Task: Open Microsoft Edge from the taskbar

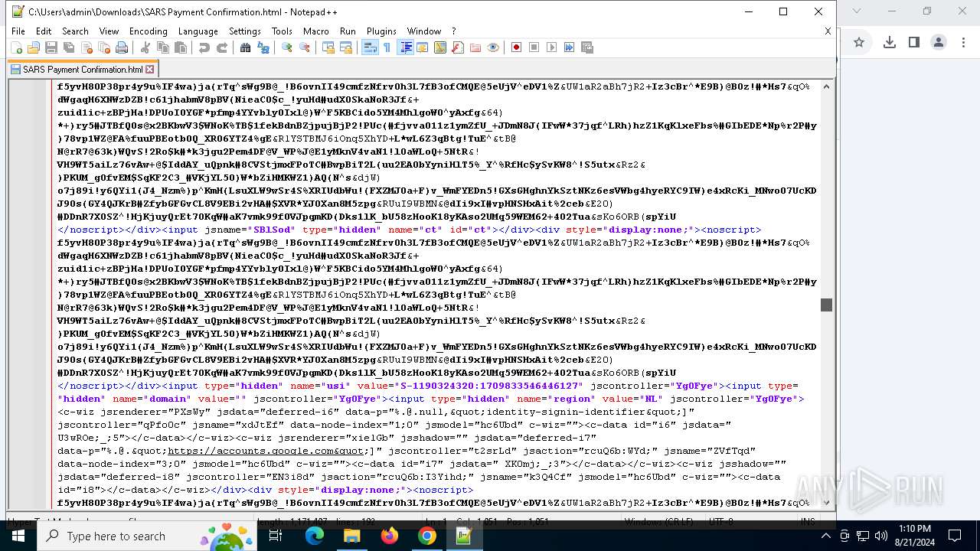Action: point(315,536)
